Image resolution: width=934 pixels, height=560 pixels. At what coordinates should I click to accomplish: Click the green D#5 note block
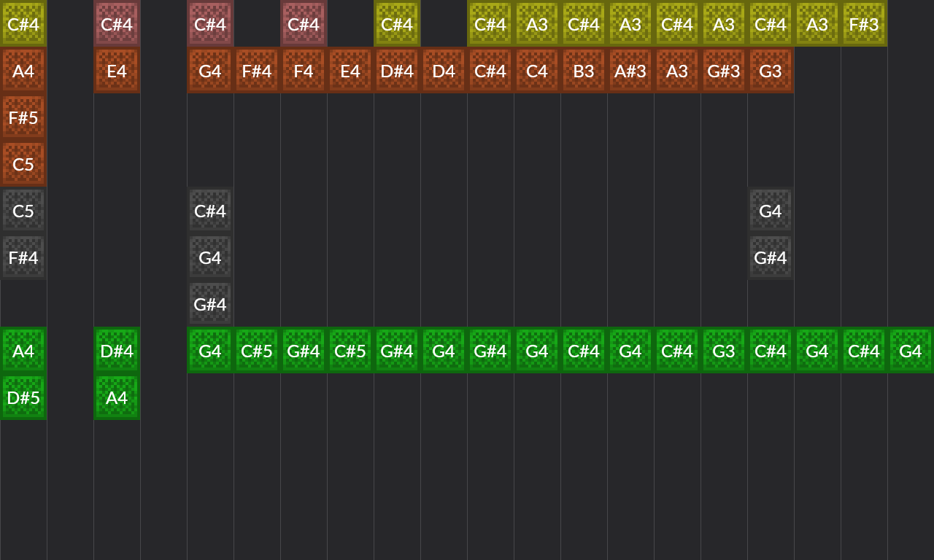pos(23,397)
